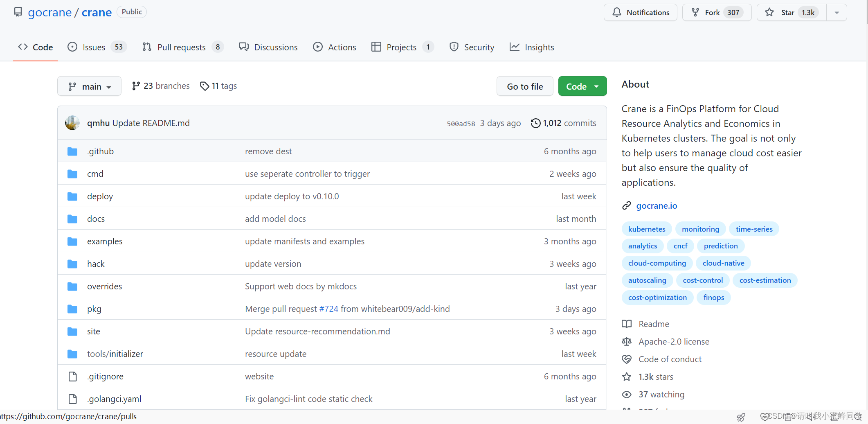Click the tools/initializer folder icon
This screenshot has height=424, width=868.
pyautogui.click(x=72, y=354)
